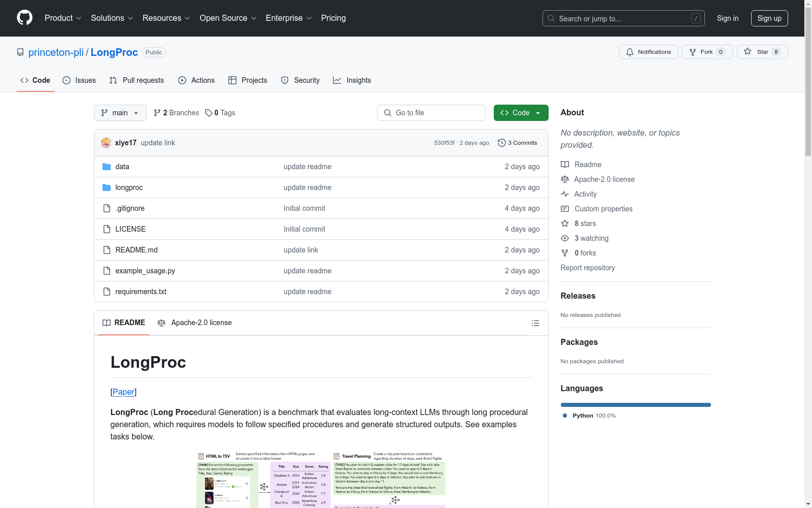The width and height of the screenshot is (812, 508).
Task: Expand the Resources menu
Action: (x=166, y=18)
